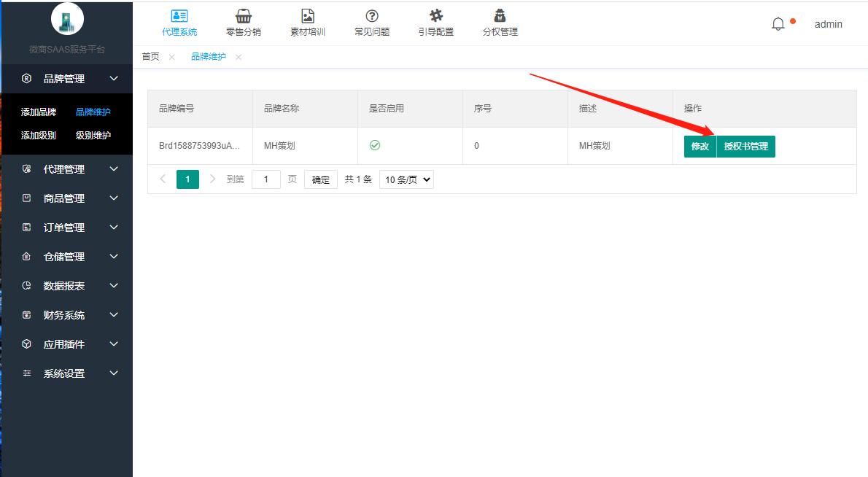Image resolution: width=868 pixels, height=477 pixels.
Task: Select the 添加品牌 submenu item
Action: click(39, 112)
